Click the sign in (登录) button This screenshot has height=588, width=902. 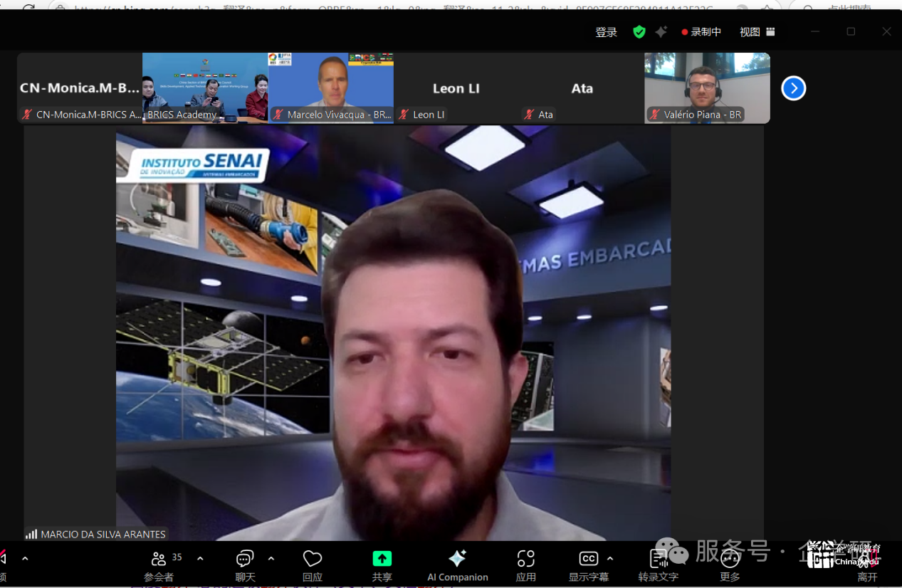click(x=607, y=32)
